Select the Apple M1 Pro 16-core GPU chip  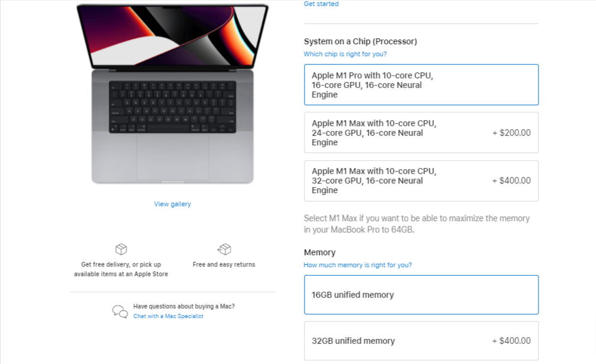pos(421,84)
